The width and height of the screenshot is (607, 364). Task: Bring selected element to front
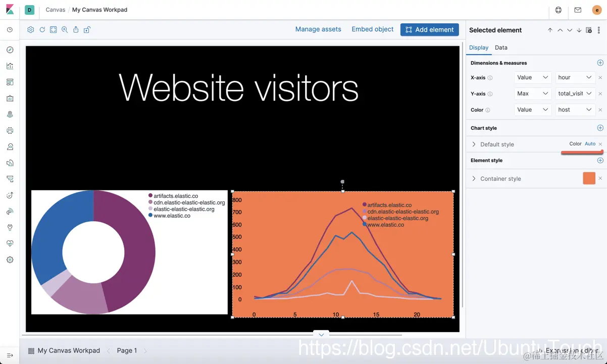[550, 30]
